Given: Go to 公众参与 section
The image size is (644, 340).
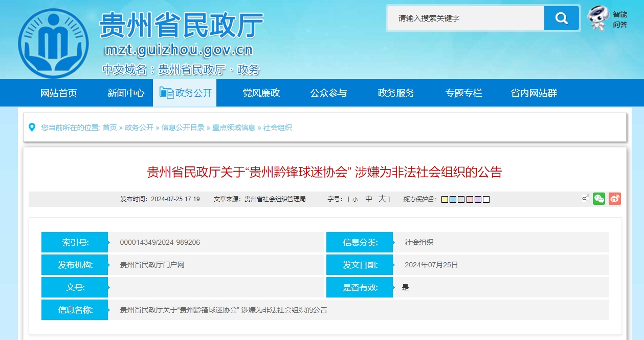Looking at the screenshot, I should point(328,93).
